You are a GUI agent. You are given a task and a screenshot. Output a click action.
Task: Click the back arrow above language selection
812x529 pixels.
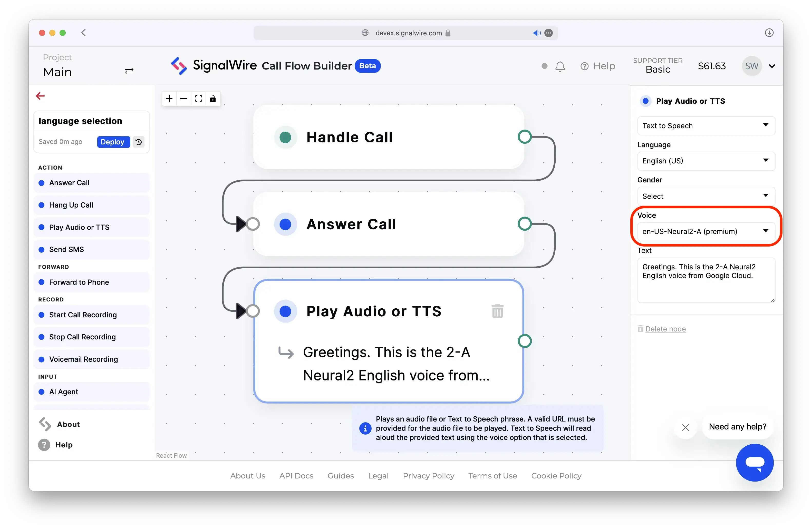40,96
